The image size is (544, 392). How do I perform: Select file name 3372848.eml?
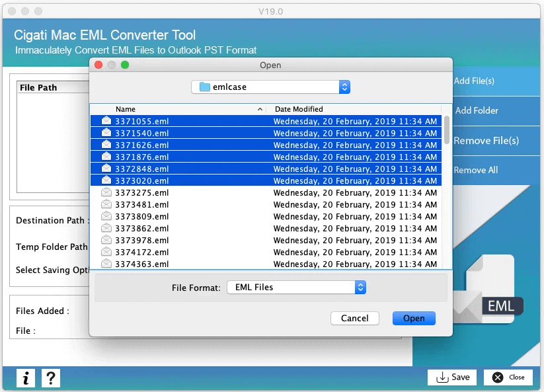coord(142,169)
